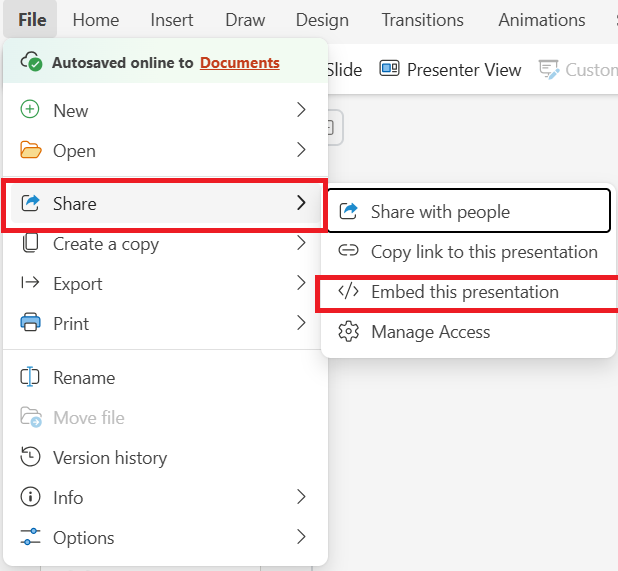
Task: Choose Share with people text
Action: [x=440, y=212]
